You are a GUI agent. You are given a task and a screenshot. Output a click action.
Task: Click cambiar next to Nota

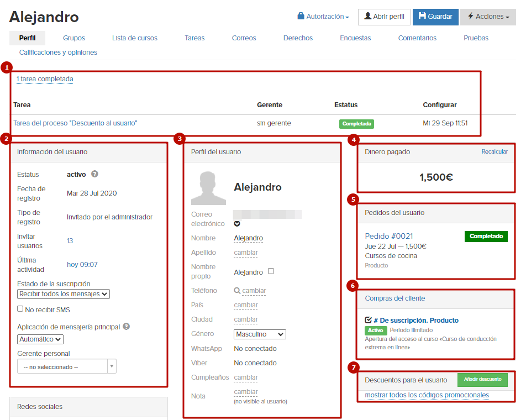(246, 392)
